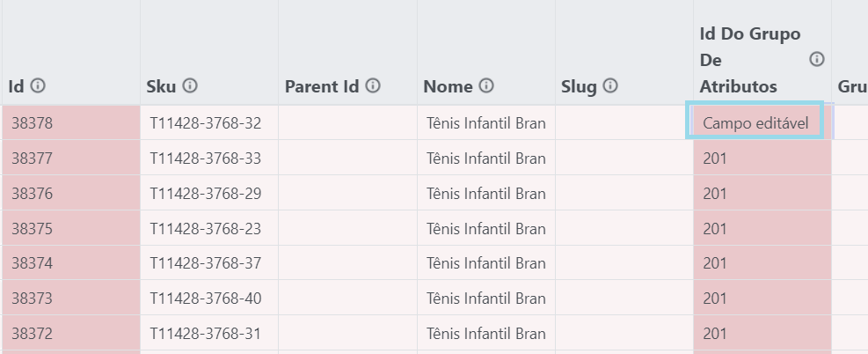Screen dimensions: 868x354
Task: Select the empty Slug cell for 38376
Action: coord(624,193)
